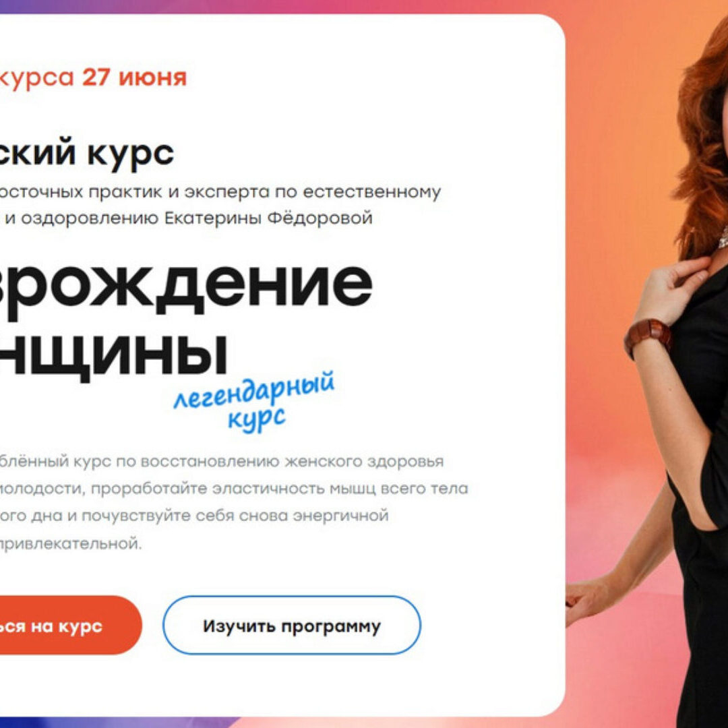
Task: Click the name "Екатерины Фёдоровой" in subtitle
Action: click(x=269, y=218)
